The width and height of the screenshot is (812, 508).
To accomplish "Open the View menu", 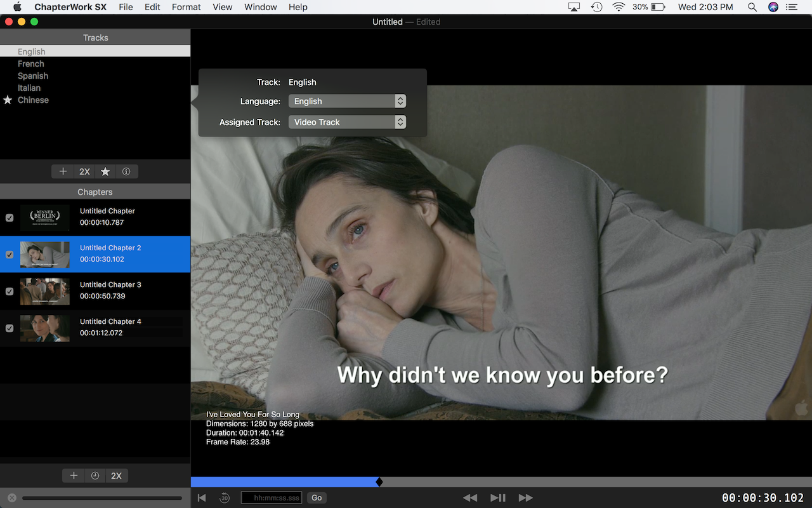I will [222, 7].
